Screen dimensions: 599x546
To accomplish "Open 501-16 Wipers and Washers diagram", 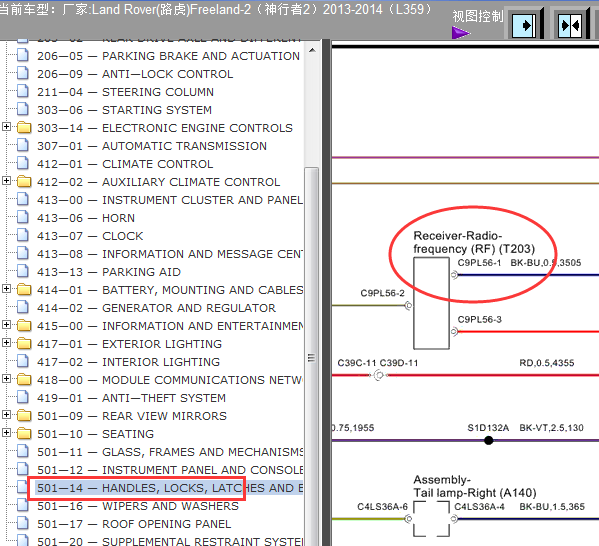I will point(138,506).
